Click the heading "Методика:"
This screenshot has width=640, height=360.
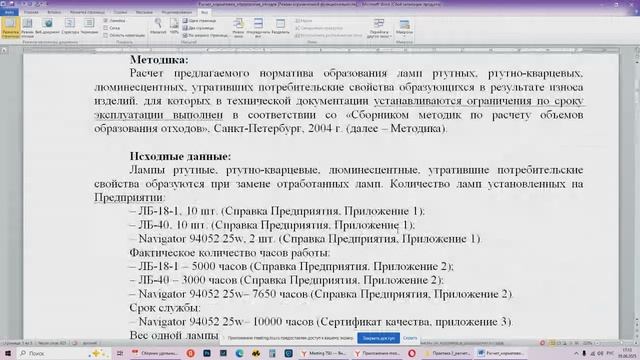point(159,60)
